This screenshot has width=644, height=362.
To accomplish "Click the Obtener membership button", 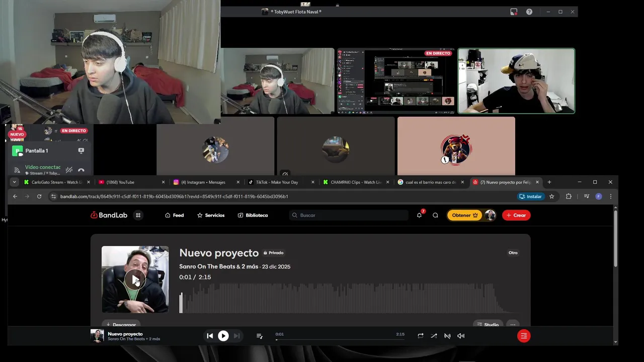I will [x=464, y=215].
